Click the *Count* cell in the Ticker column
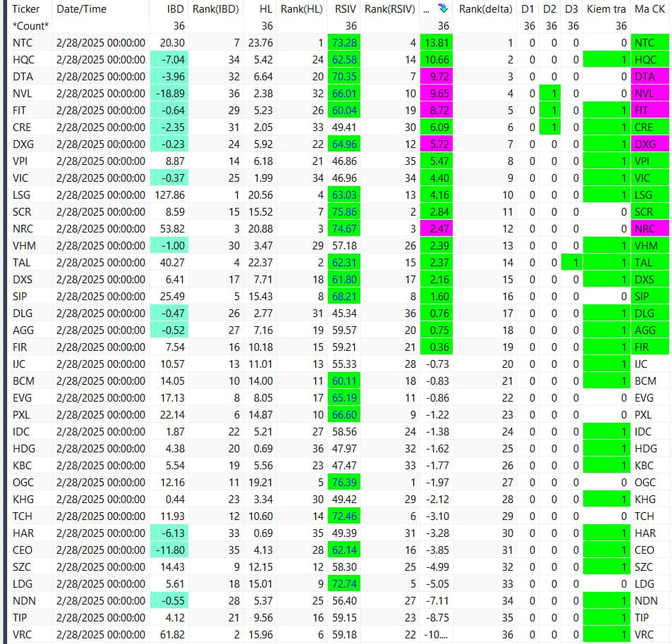Image resolution: width=672 pixels, height=644 pixels. click(x=30, y=25)
